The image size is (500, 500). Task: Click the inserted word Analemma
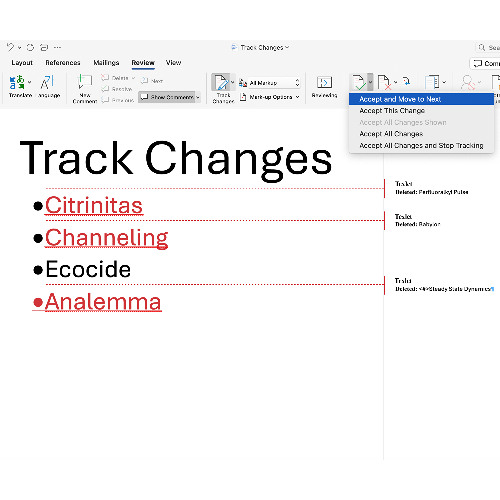pos(103,302)
